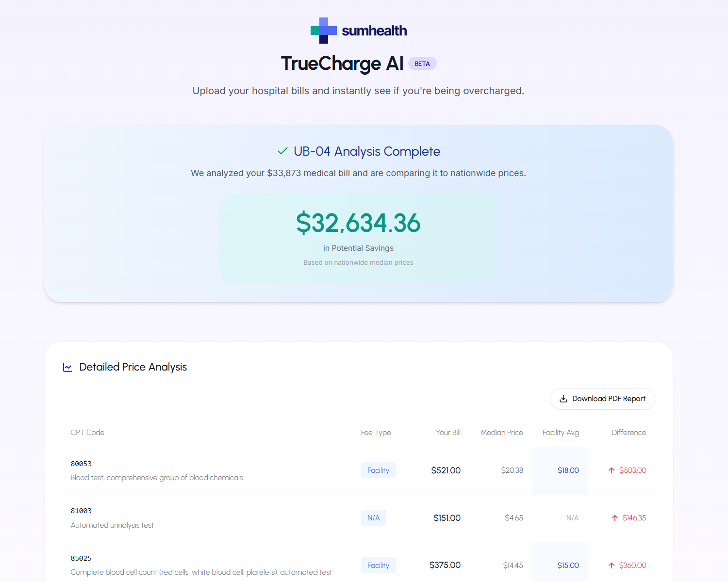
Task: Click the sumhealth cross logo icon
Action: pyautogui.click(x=324, y=31)
